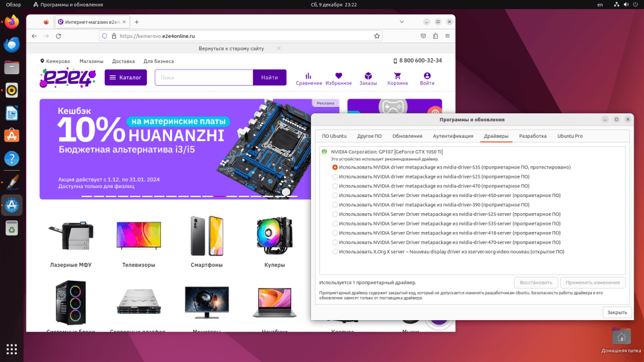Open the Firefox hamburger menu
644x362 pixels.
click(448, 36)
